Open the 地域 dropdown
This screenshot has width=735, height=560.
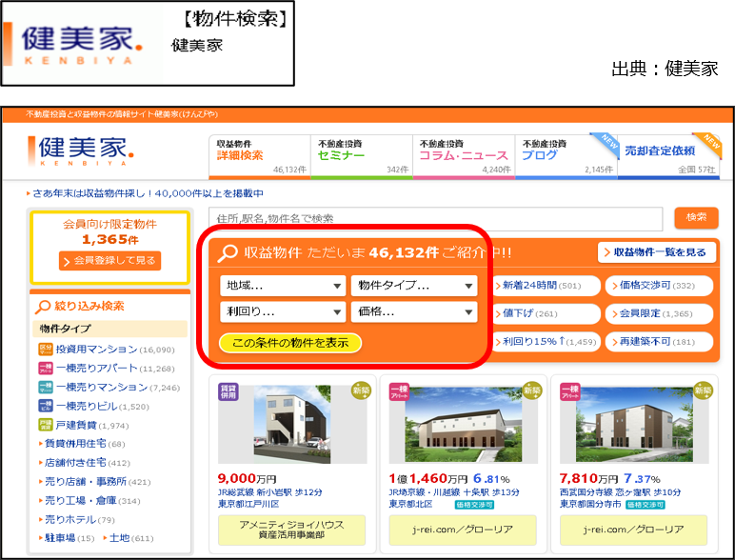point(283,286)
